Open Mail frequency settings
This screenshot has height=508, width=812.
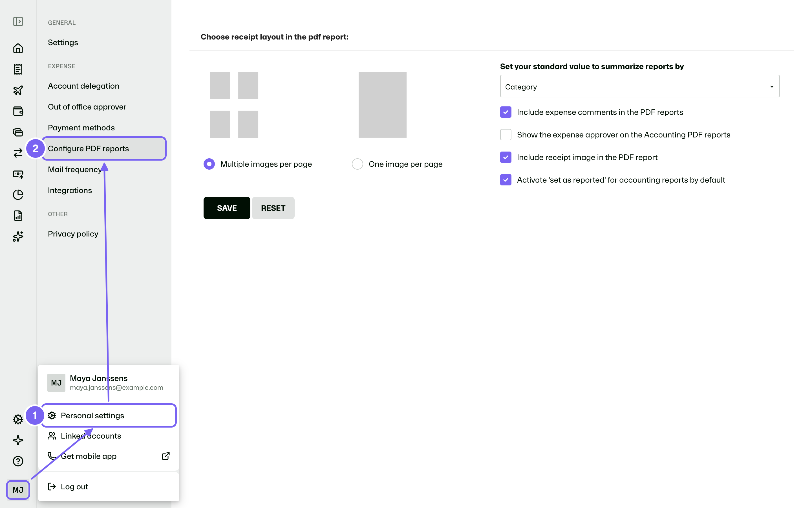point(74,169)
